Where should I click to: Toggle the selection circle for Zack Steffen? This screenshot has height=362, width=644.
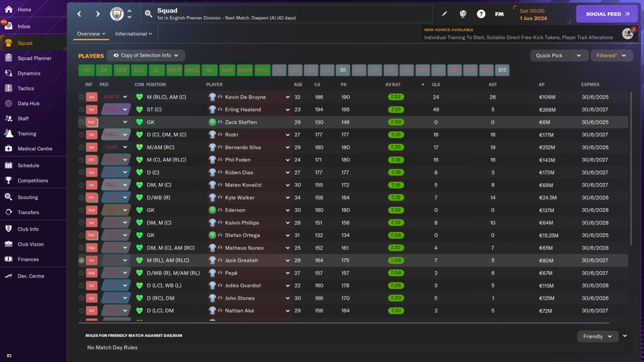(82, 122)
